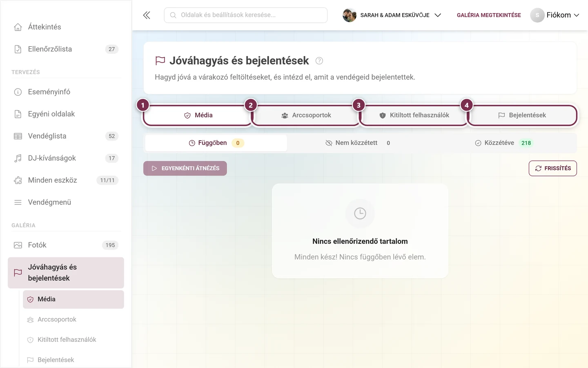The width and height of the screenshot is (588, 368).
Task: Focus the Oldalak és beállítások keresése search field
Action: [x=246, y=15]
